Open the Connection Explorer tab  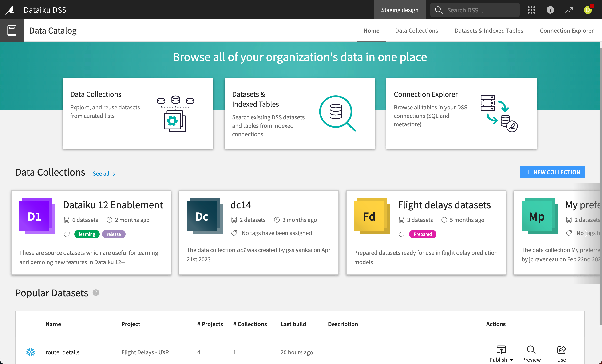pos(566,31)
